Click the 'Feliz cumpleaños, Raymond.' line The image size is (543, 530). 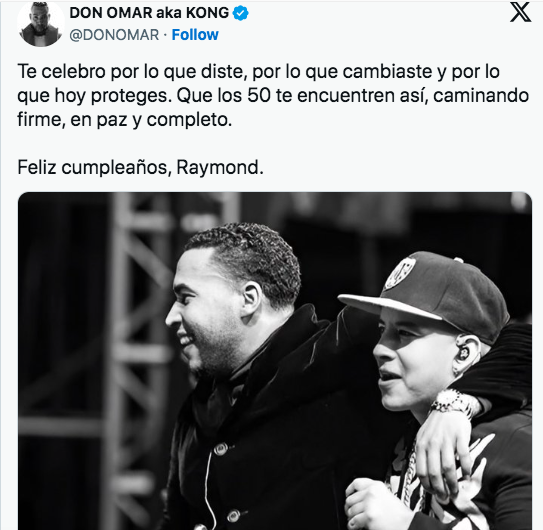pos(141,168)
